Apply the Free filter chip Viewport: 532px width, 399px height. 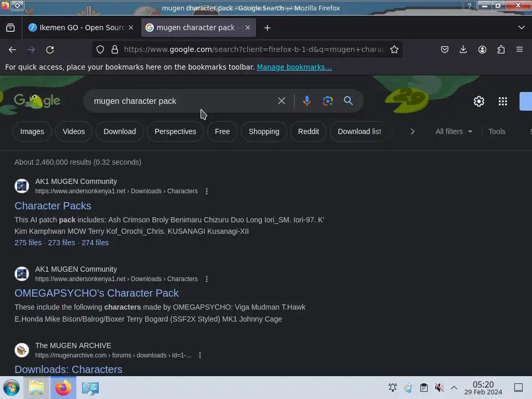(x=222, y=131)
